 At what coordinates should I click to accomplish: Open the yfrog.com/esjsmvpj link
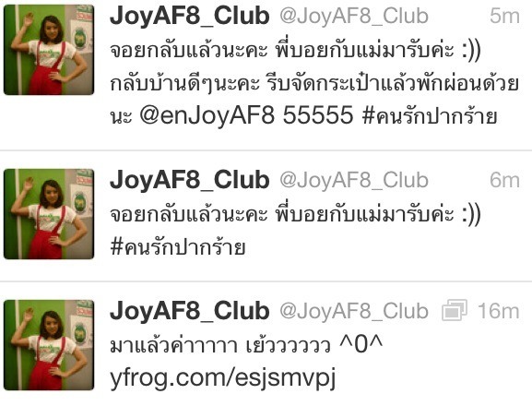point(222,378)
